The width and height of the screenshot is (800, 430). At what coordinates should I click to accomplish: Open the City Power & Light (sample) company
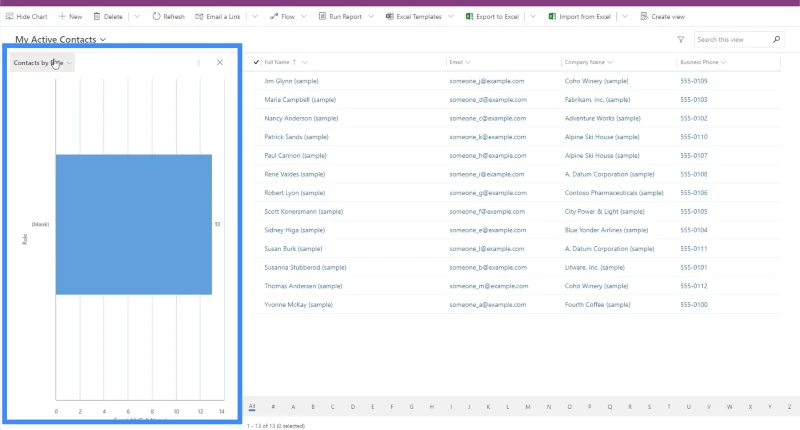(604, 211)
